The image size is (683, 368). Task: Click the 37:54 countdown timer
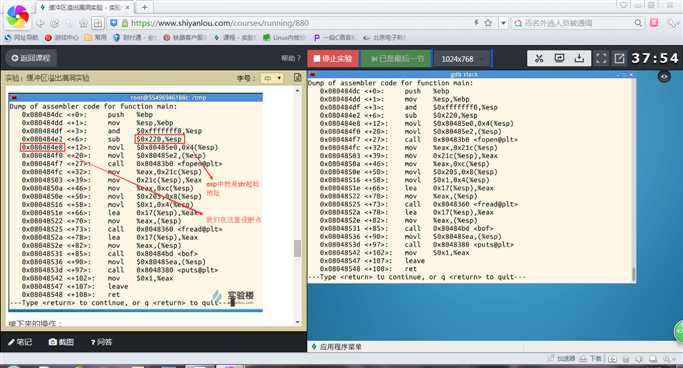655,58
